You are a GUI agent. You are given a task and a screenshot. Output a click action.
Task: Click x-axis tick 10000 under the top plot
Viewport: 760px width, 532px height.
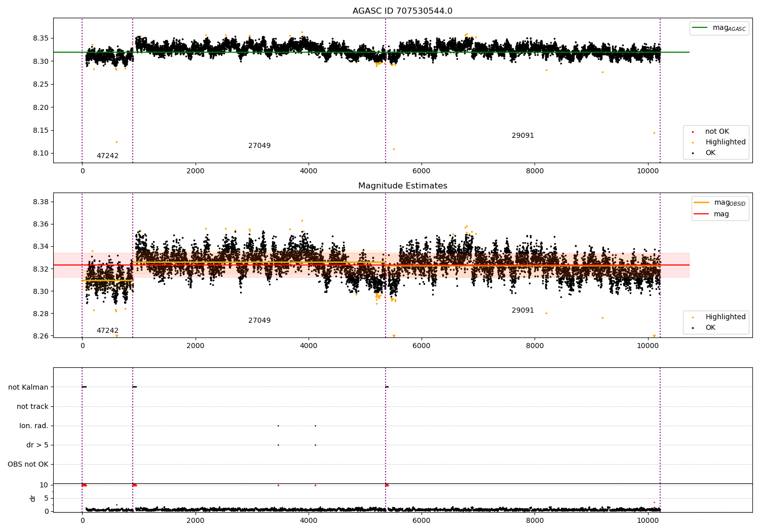point(648,171)
